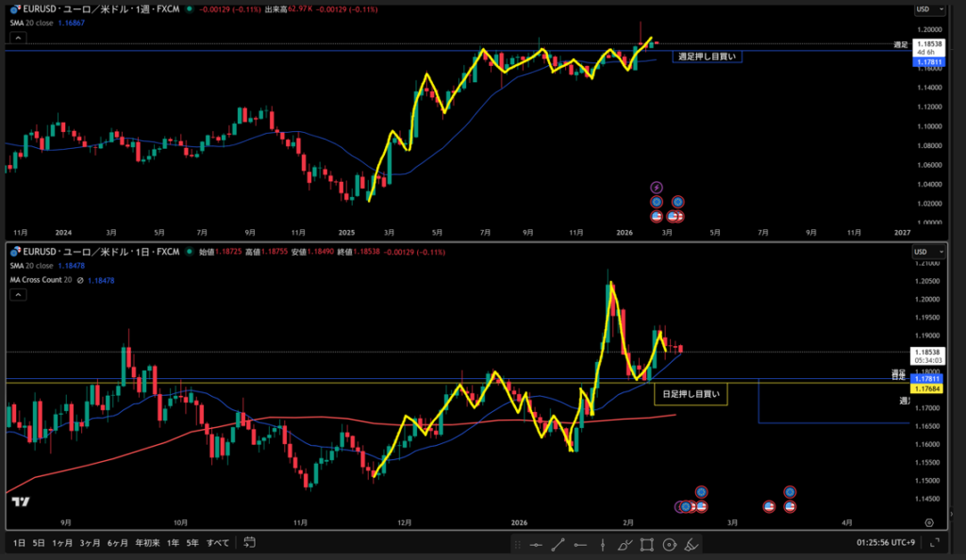Open the go-to-date calendar icon
Viewport: 966px width, 560px height.
point(249,542)
